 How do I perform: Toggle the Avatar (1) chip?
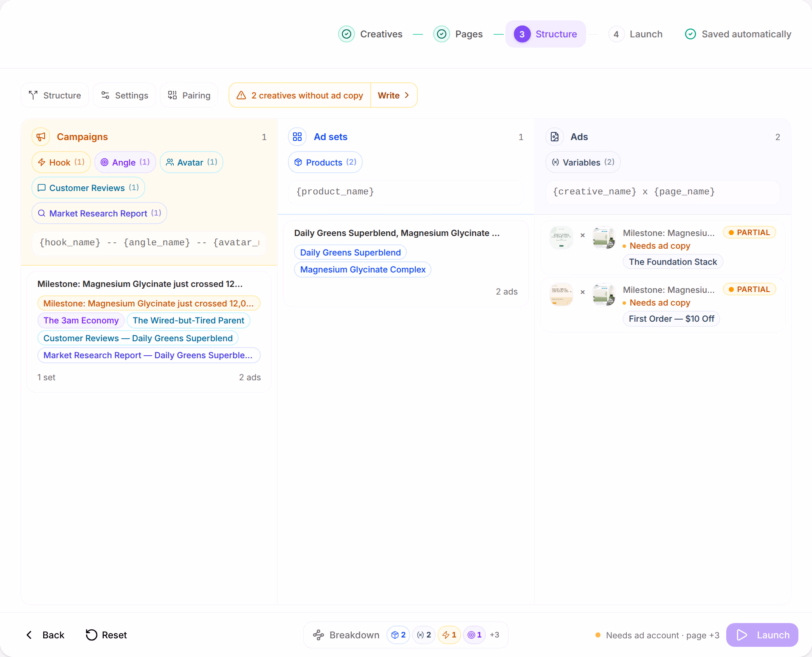coord(192,162)
